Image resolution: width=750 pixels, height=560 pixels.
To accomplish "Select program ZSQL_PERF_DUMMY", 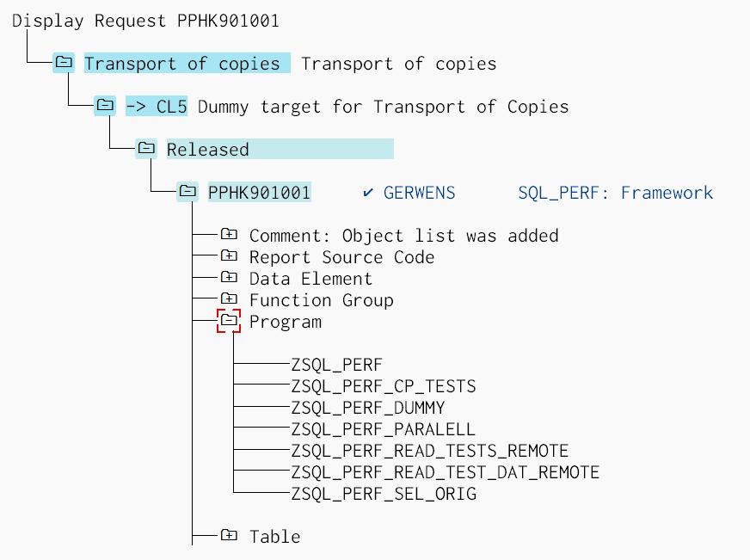I will click(x=368, y=408).
